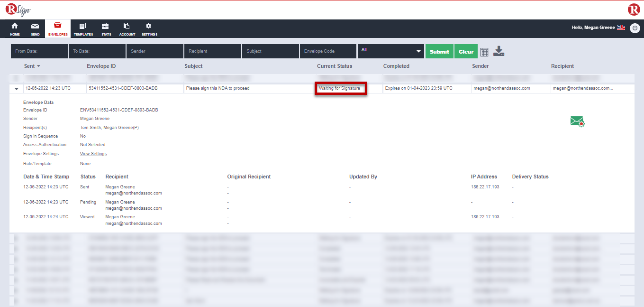Viewport: 644px width, 307px height.
Task: Click the UK flag language icon
Action: (621, 28)
